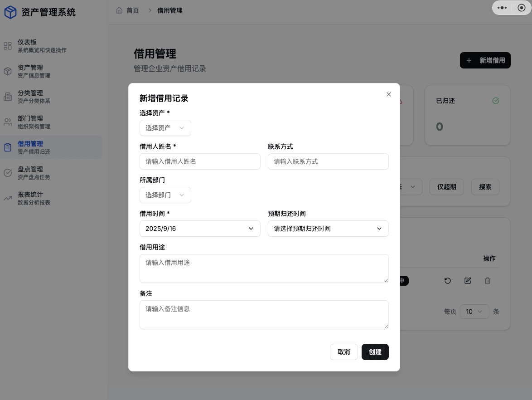Focus the 请输入备注信息 textarea

click(264, 315)
